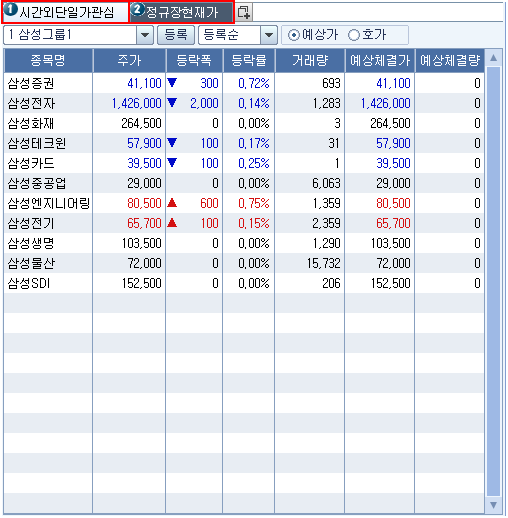508x518 pixels.
Task: Sort by 종목명 column header
Action: [x=48, y=60]
